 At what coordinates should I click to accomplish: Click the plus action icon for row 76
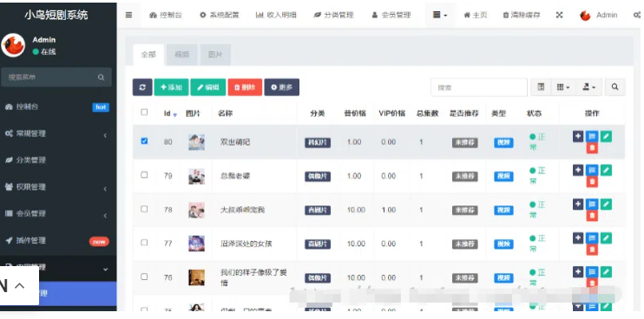[x=578, y=272]
